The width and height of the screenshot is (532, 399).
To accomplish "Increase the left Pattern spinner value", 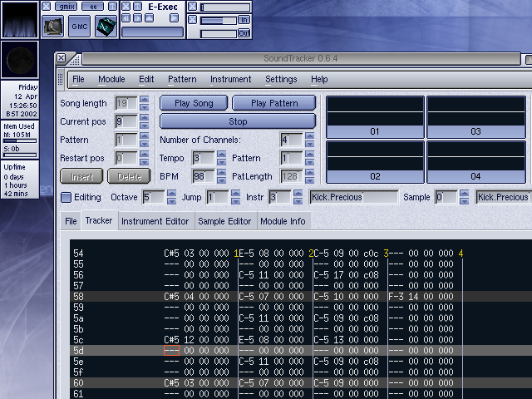I will [x=144, y=136].
